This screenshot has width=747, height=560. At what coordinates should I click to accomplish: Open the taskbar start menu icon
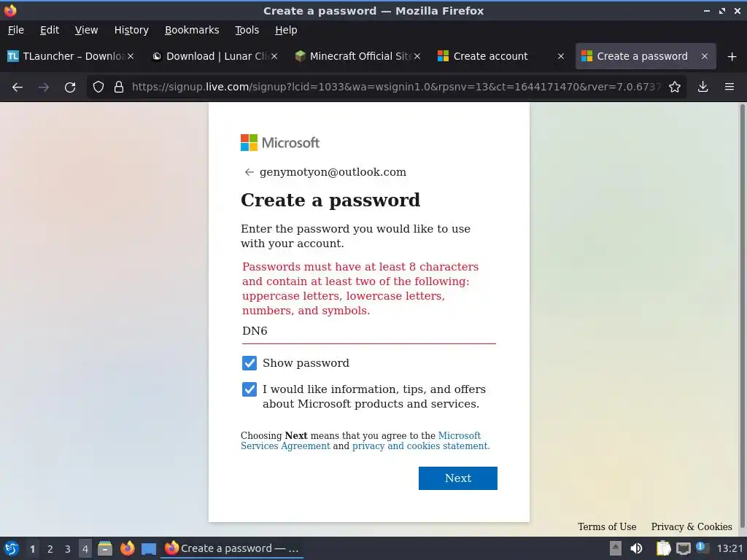pos(12,548)
